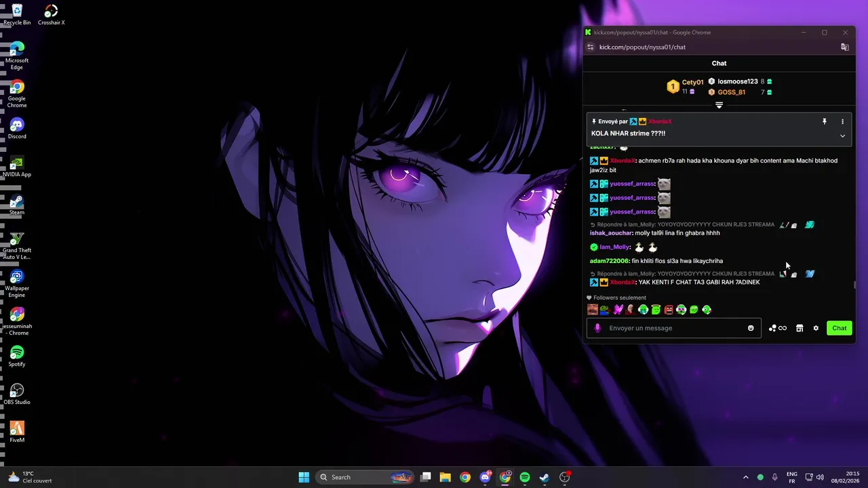
Task: Click leaderboard user Cety01
Action: (692, 82)
